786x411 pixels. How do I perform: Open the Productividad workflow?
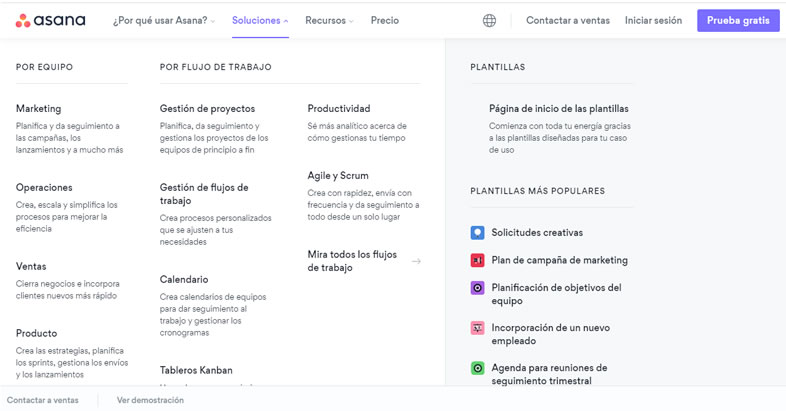coord(339,108)
